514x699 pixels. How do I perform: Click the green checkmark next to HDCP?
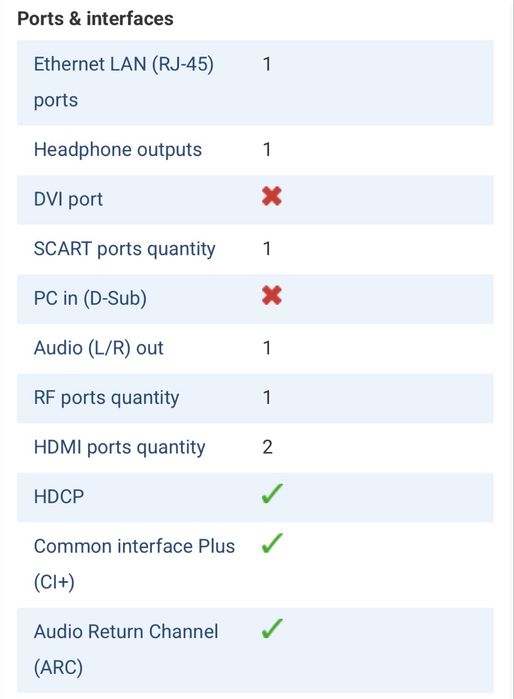pyautogui.click(x=271, y=493)
